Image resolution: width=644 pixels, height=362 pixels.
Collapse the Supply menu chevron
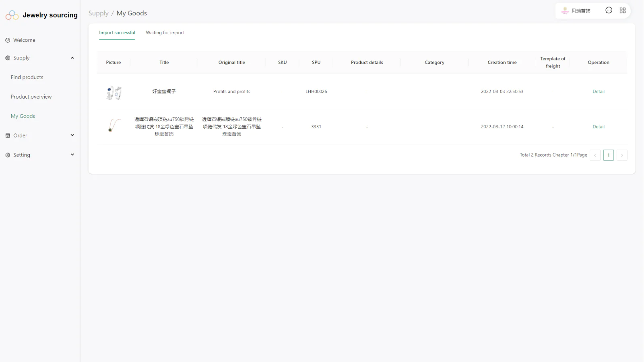(x=72, y=58)
